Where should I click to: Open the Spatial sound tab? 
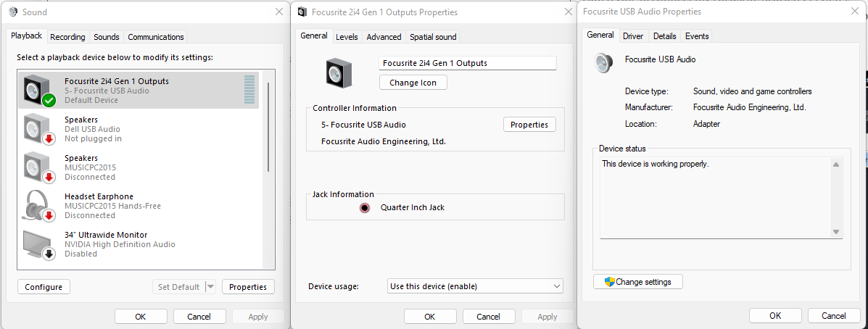(433, 37)
